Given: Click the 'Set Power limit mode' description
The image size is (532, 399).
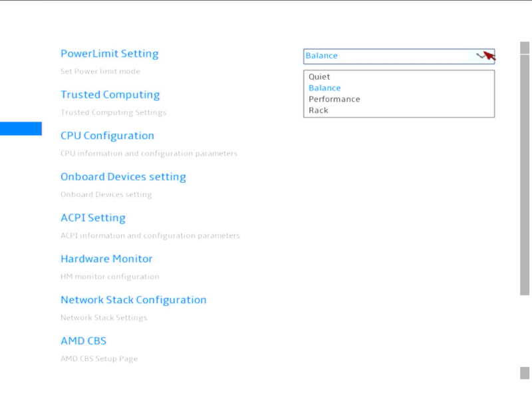Looking at the screenshot, I should (100, 71).
